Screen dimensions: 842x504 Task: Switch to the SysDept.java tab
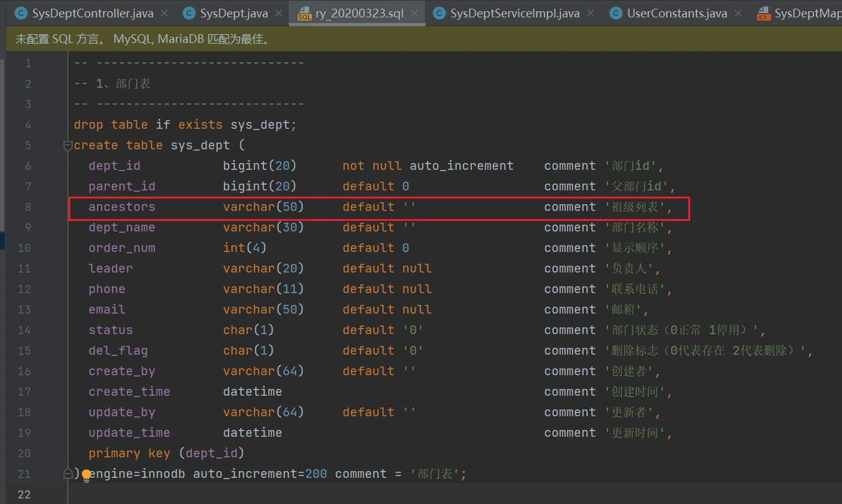233,13
